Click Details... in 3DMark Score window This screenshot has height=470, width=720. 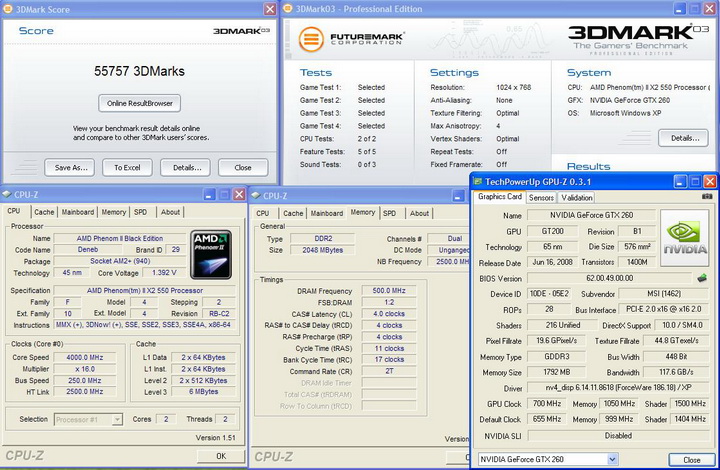click(x=185, y=168)
